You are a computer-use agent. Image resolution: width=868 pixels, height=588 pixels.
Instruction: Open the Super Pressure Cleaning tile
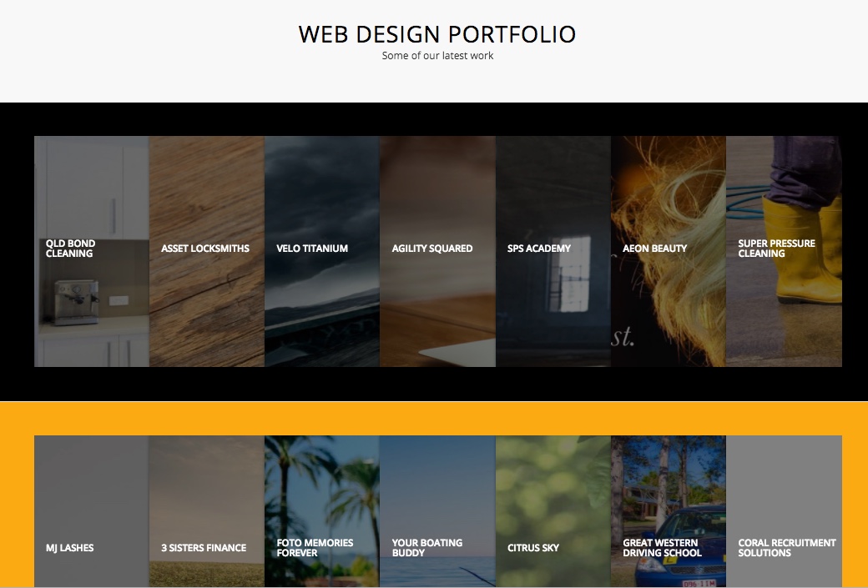click(784, 251)
